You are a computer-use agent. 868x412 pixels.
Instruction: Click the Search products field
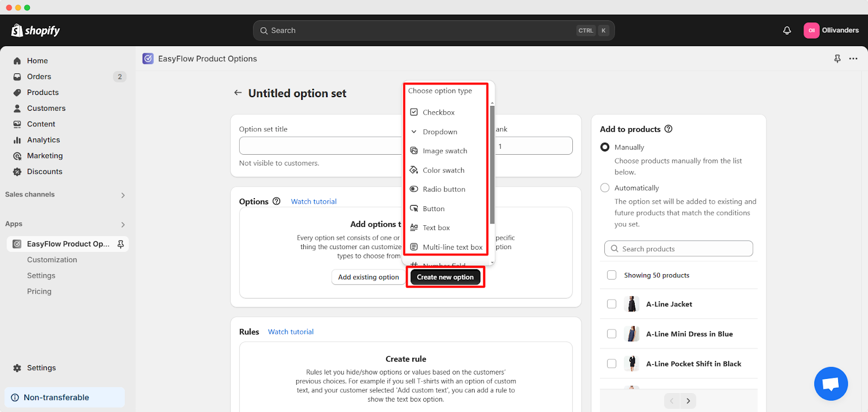(679, 249)
